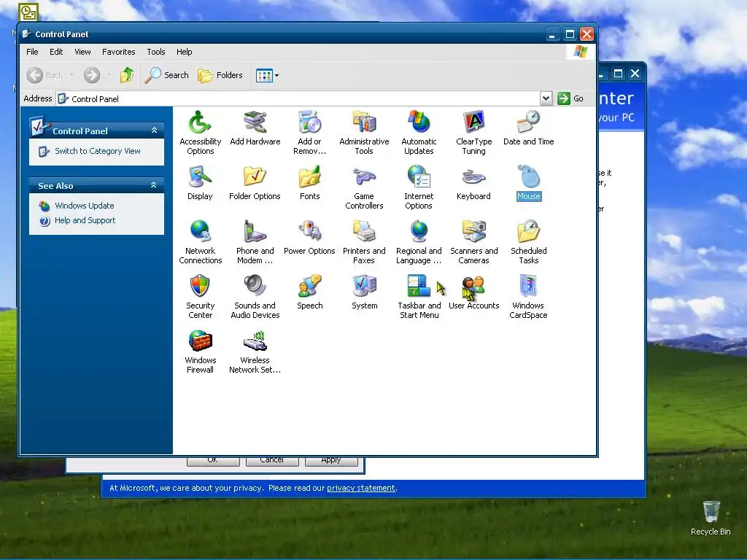Open Date and Time settings

tap(528, 128)
